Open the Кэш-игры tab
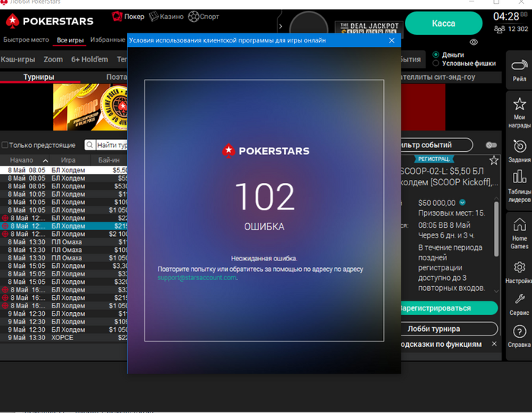This screenshot has height=413, width=532. (17, 59)
